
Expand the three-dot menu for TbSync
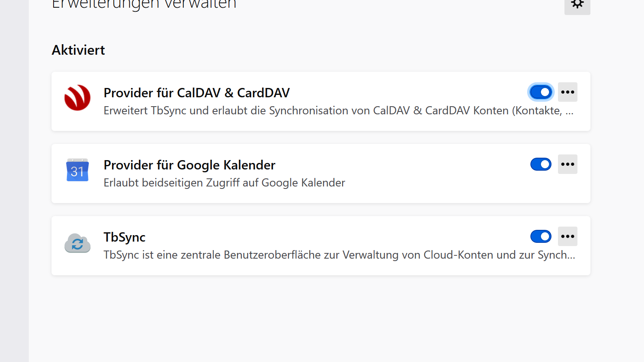568,236
